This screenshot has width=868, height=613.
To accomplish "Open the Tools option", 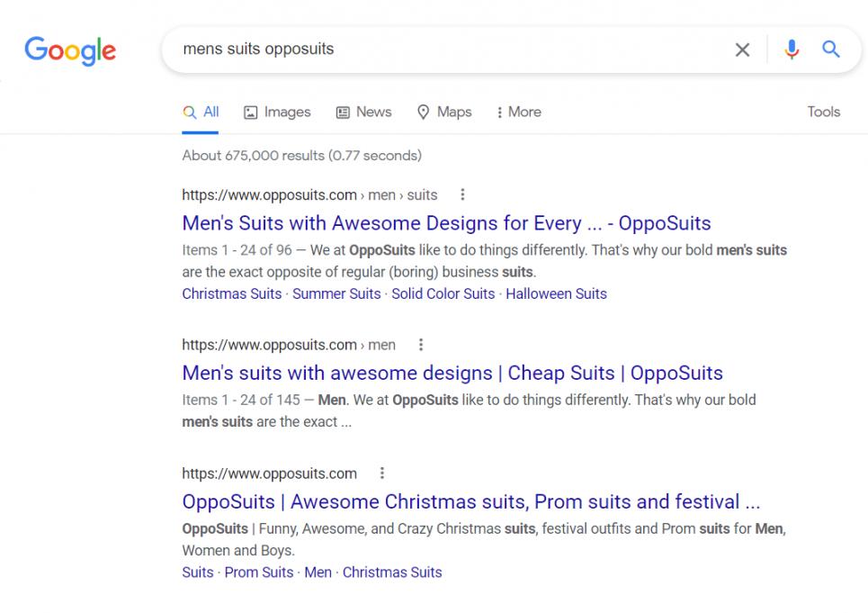I will click(823, 112).
